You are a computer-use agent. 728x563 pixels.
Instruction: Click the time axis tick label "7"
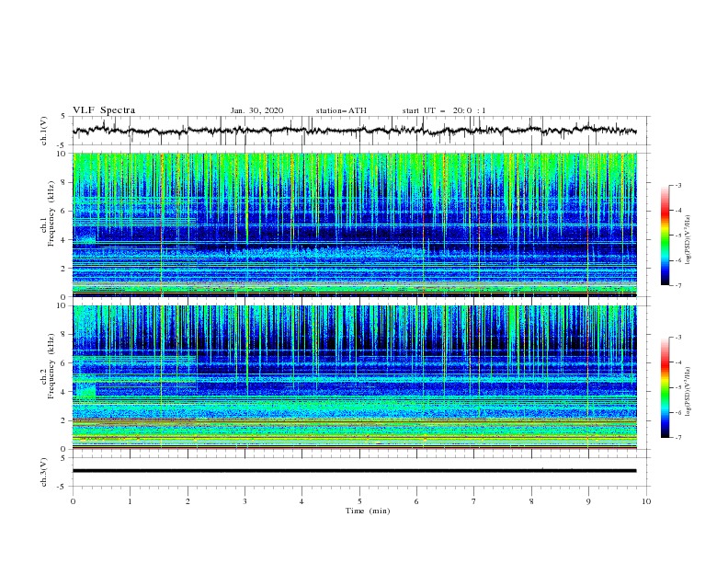tap(474, 501)
